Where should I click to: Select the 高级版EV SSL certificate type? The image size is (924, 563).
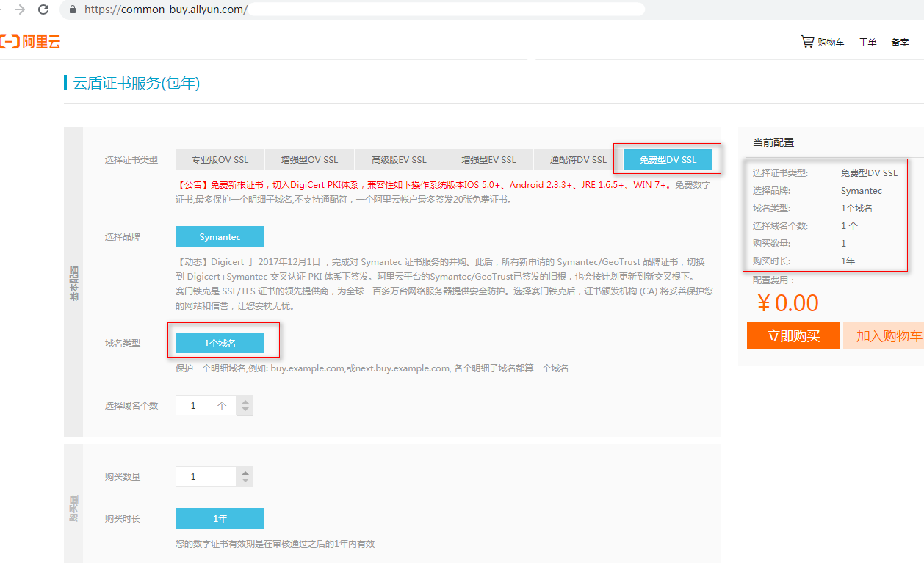click(x=399, y=159)
